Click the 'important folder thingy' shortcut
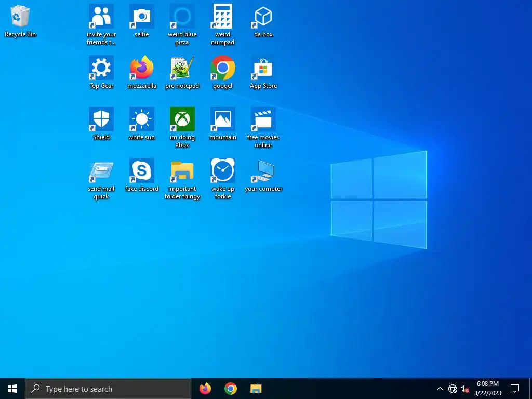This screenshot has height=399, width=532. coord(182,179)
